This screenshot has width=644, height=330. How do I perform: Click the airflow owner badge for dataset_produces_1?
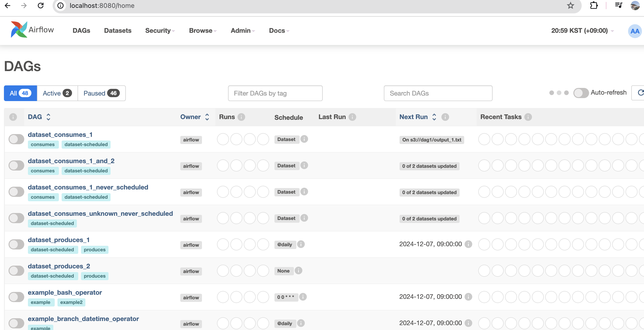(191, 245)
